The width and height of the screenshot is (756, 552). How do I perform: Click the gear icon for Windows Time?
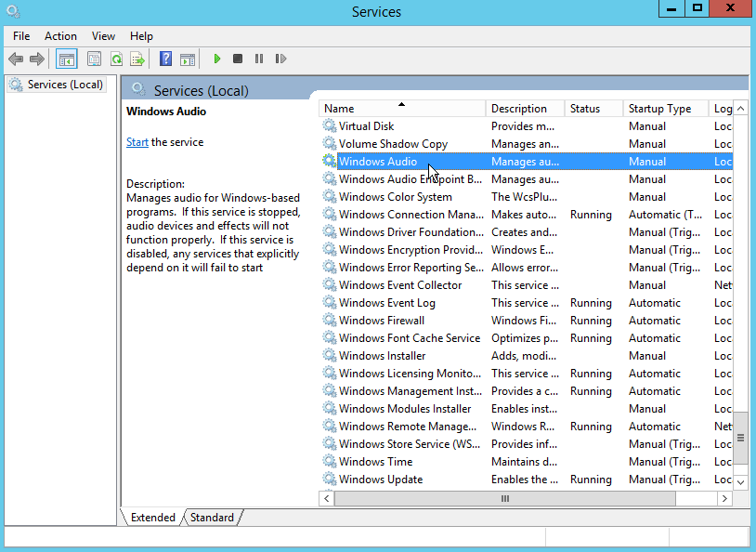pyautogui.click(x=330, y=462)
